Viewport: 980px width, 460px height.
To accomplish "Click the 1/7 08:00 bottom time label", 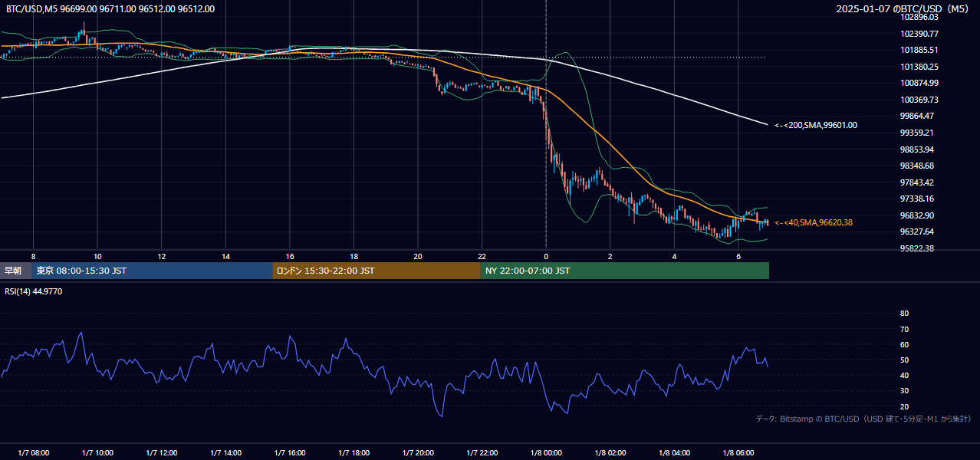I will click(34, 453).
